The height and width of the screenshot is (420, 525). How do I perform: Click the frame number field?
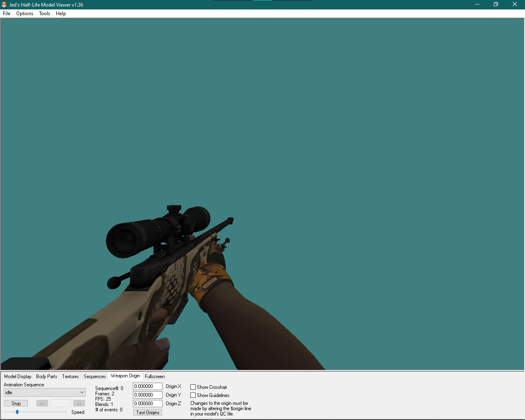click(61, 404)
